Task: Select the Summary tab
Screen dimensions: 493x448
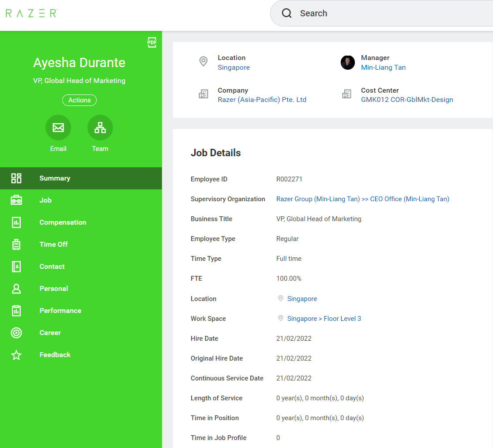Action: click(x=81, y=178)
